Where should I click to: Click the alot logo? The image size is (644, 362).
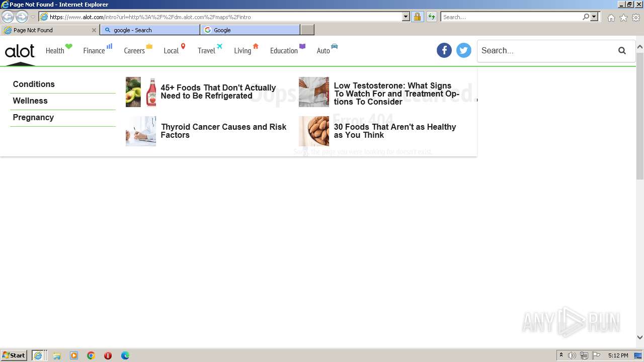(x=20, y=51)
